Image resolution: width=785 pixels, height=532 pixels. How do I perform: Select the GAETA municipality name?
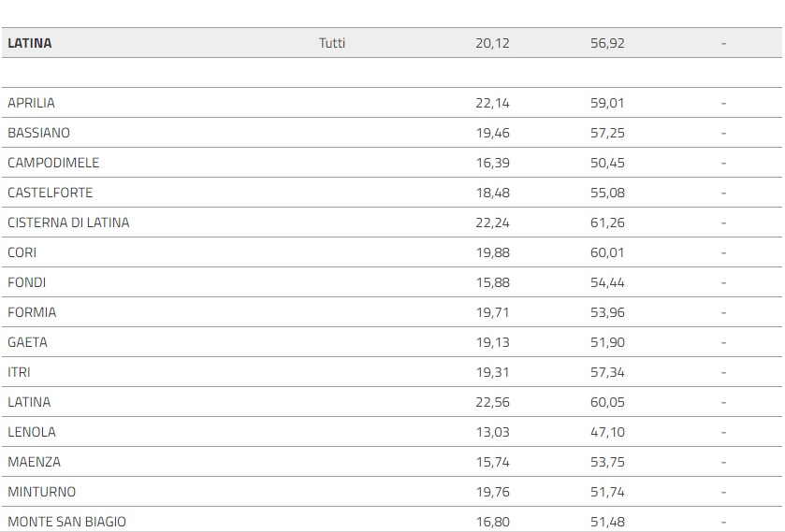(27, 342)
